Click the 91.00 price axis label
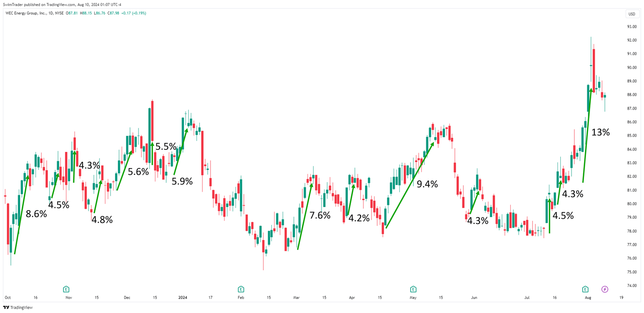The image size is (644, 313). coord(632,54)
